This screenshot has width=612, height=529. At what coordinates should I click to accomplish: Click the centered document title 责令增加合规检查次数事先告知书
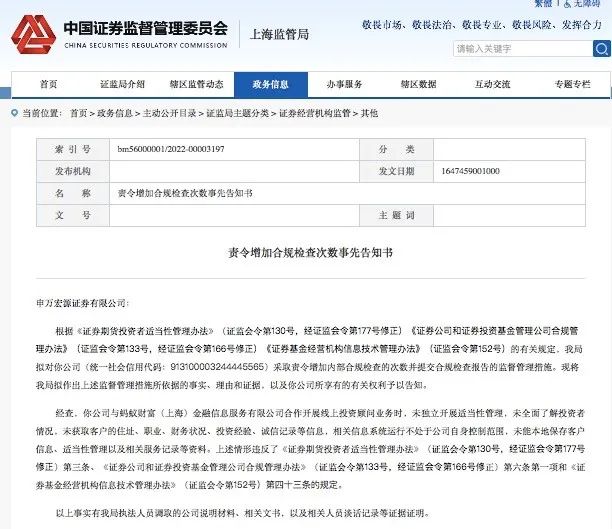point(311,253)
